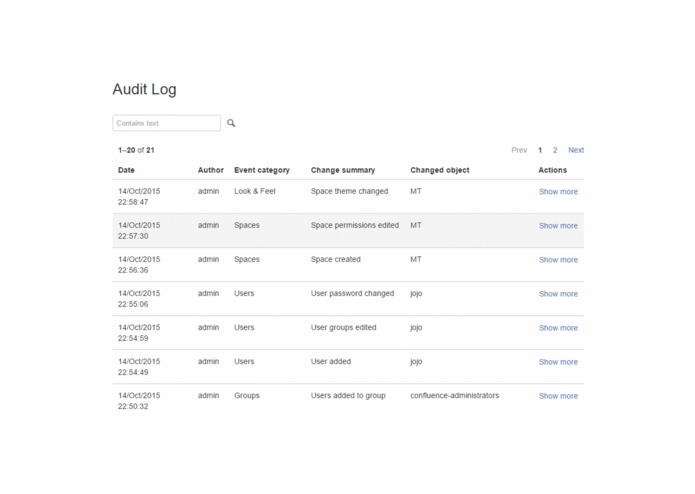The height and width of the screenshot is (494, 695).
Task: Click the Date column header
Action: tap(126, 170)
